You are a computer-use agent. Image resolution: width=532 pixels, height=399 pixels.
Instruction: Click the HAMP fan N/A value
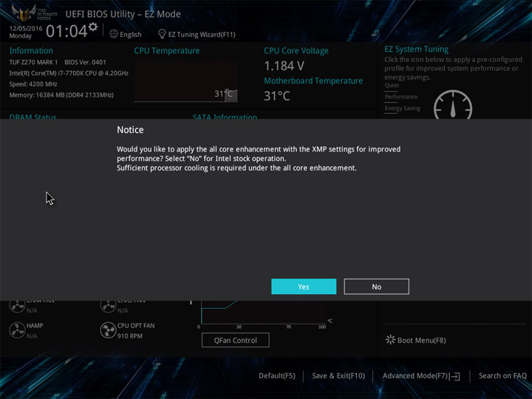pyautogui.click(x=32, y=336)
